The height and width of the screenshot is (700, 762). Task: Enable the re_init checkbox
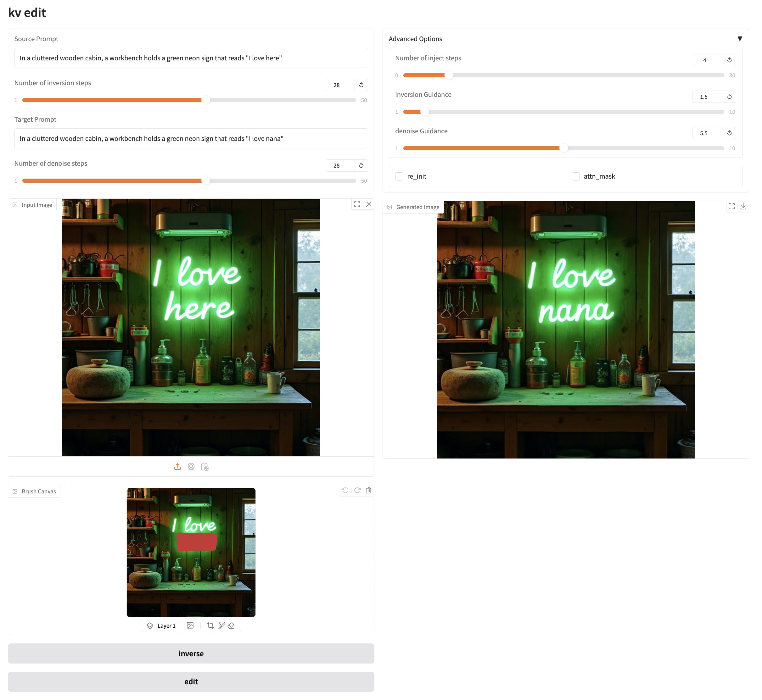point(399,176)
